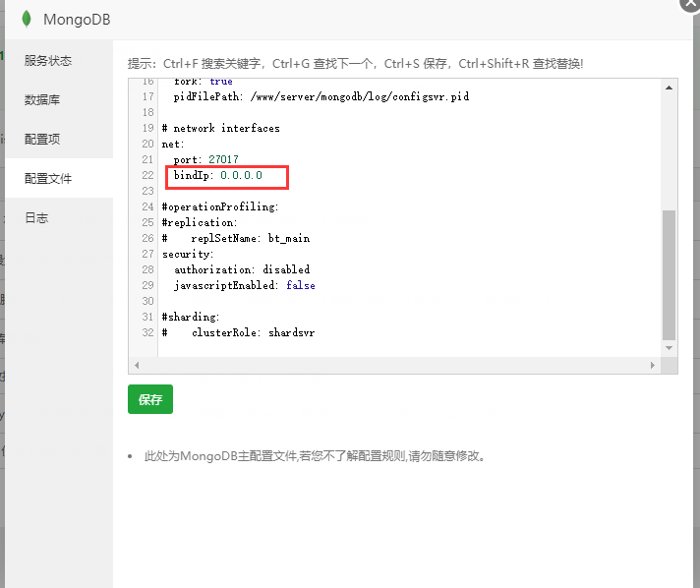Screen dimensions: 700x588
Task: Switch to the 配置项 tab
Action: [x=59, y=139]
